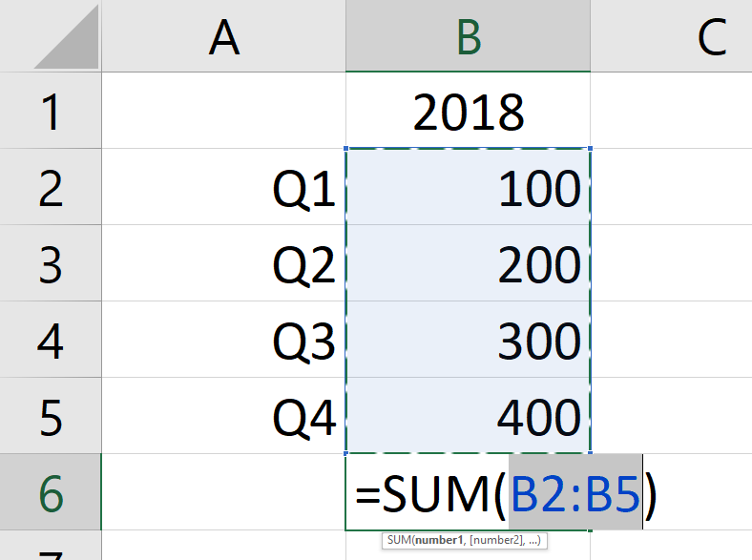The width and height of the screenshot is (752, 560).
Task: Select the row 1 header
Action: [x=50, y=112]
